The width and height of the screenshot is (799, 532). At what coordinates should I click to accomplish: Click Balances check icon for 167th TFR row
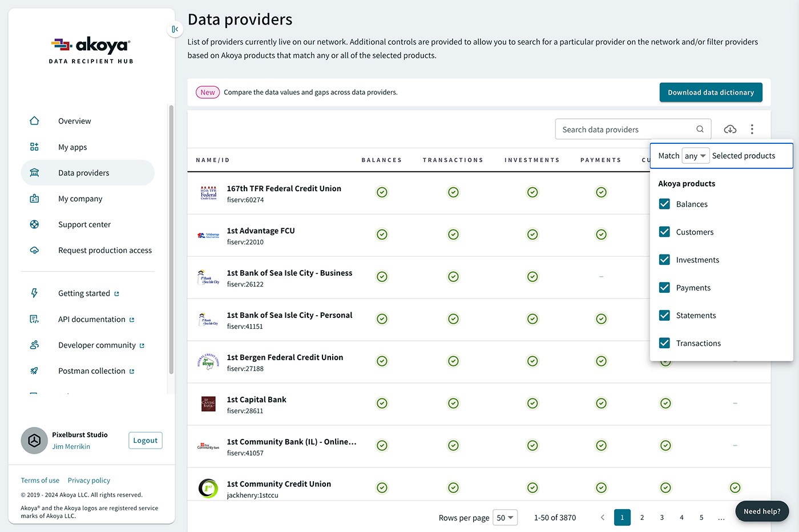coord(382,192)
